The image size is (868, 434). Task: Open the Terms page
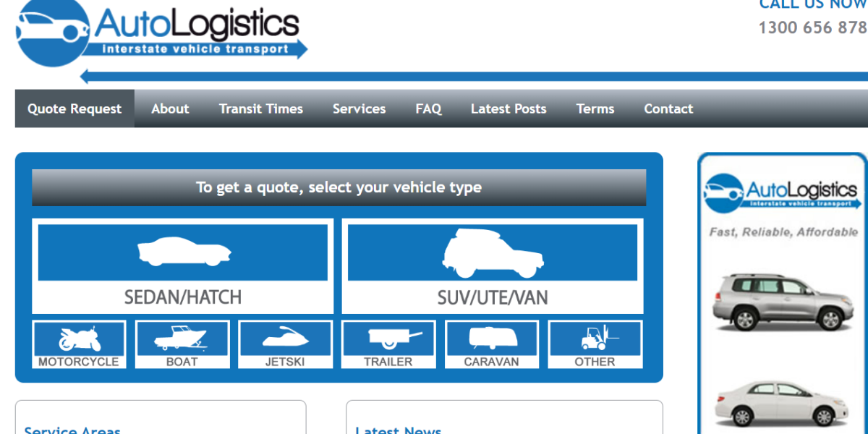click(x=595, y=109)
